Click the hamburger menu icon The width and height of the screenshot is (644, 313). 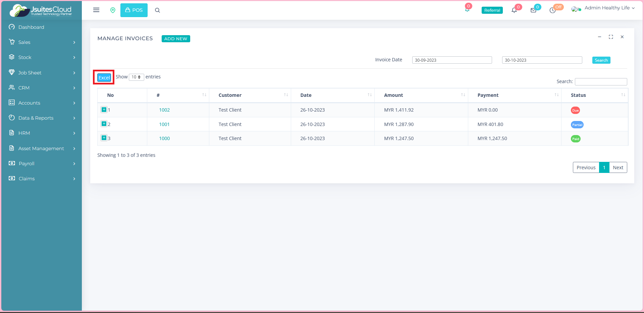point(96,10)
